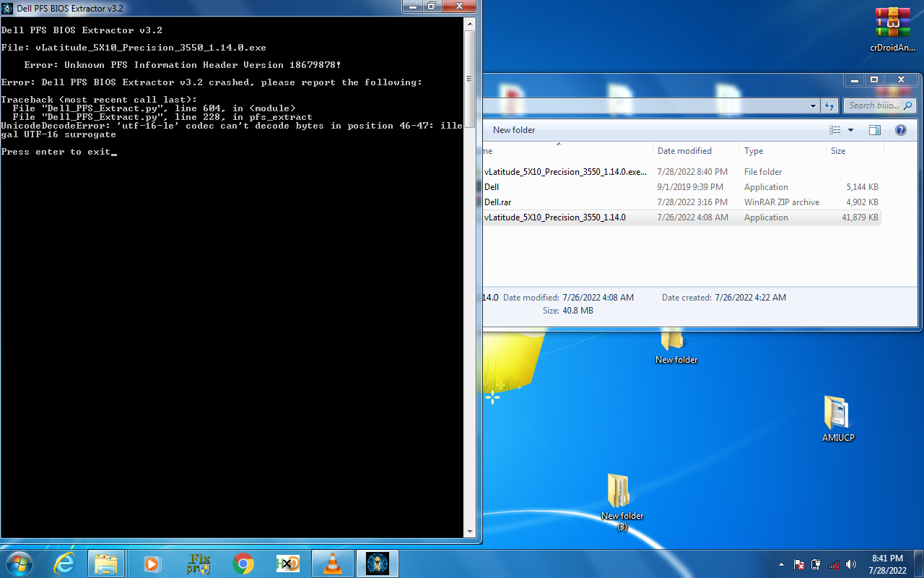Screen dimensions: 924x578
Task: Open VLC media player from taskbar
Action: click(333, 563)
